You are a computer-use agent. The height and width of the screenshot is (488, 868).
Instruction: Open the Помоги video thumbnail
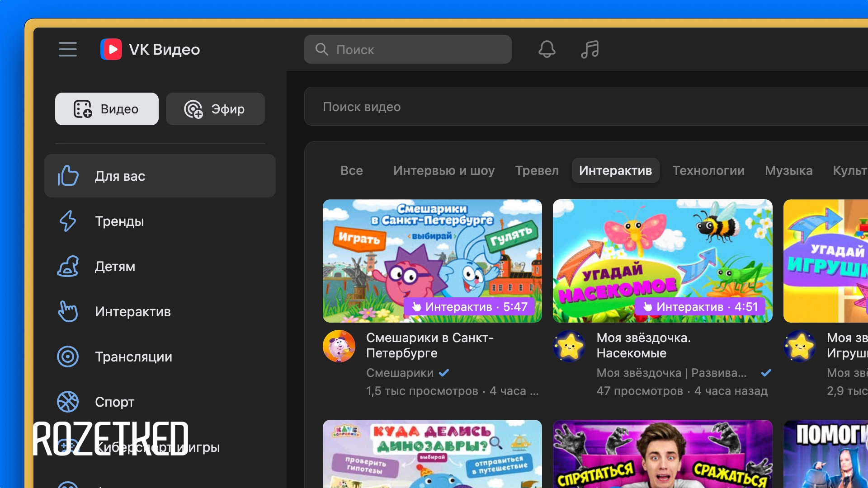(826, 454)
